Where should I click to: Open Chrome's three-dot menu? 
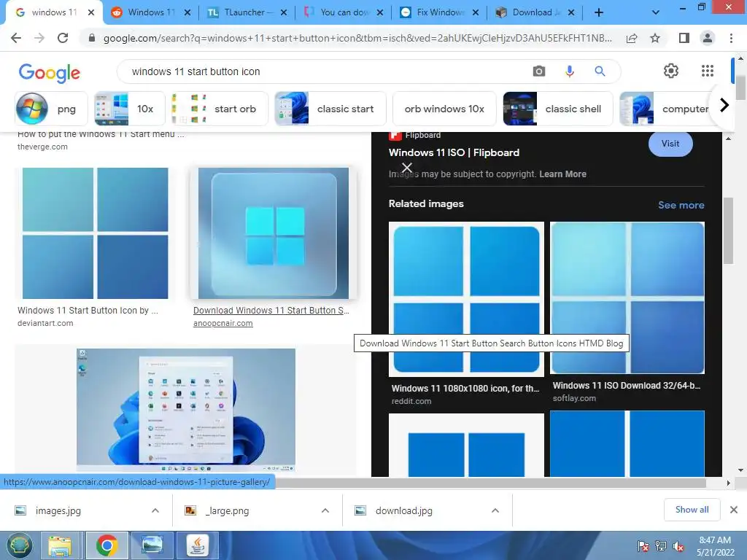pos(731,38)
